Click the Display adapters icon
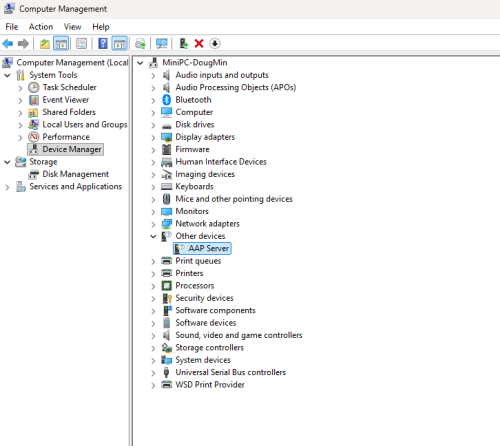Image resolution: width=500 pixels, height=446 pixels. (x=166, y=137)
